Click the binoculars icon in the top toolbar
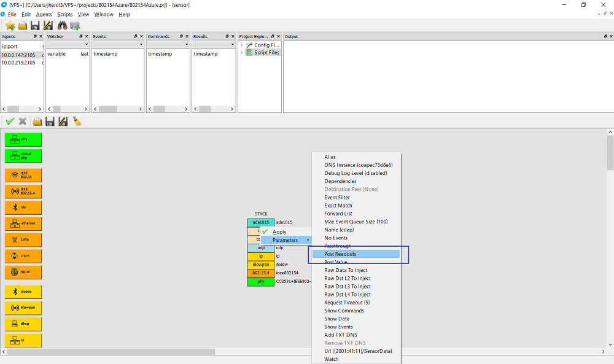The width and height of the screenshot is (614, 364). tap(62, 25)
